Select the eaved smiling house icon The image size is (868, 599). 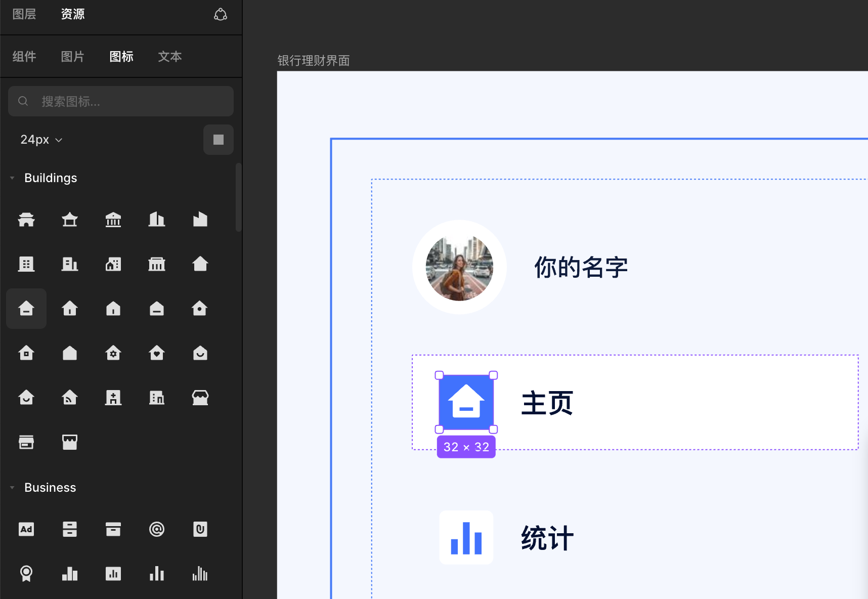[x=26, y=398]
